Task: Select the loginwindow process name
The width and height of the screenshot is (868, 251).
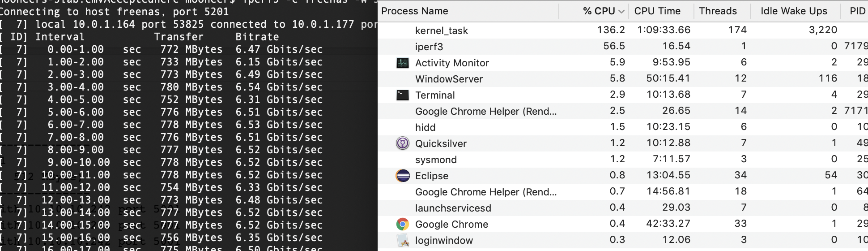Action: pyautogui.click(x=444, y=240)
